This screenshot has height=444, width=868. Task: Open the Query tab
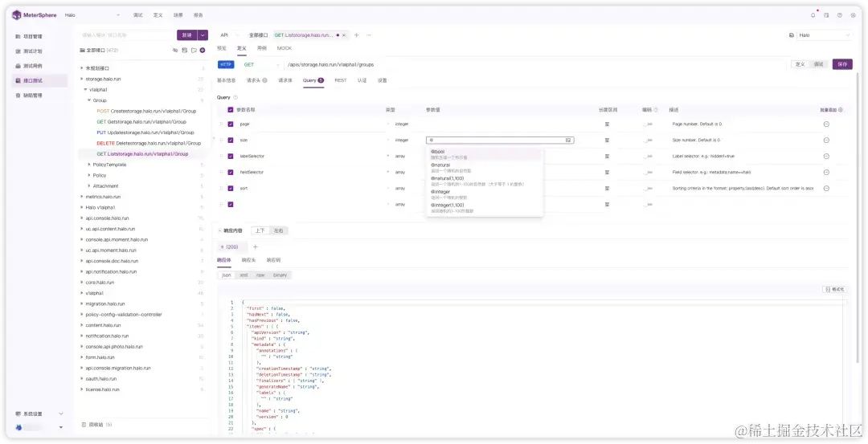click(313, 80)
